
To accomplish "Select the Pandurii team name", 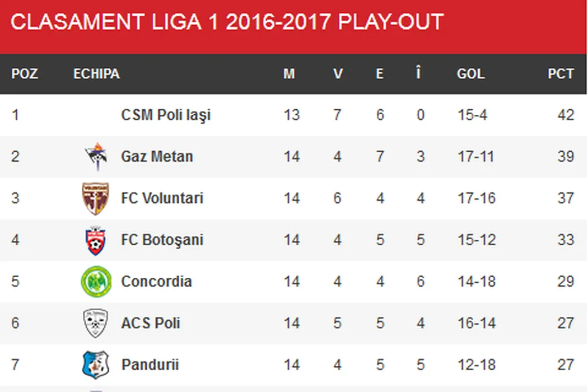I will 150,365.
